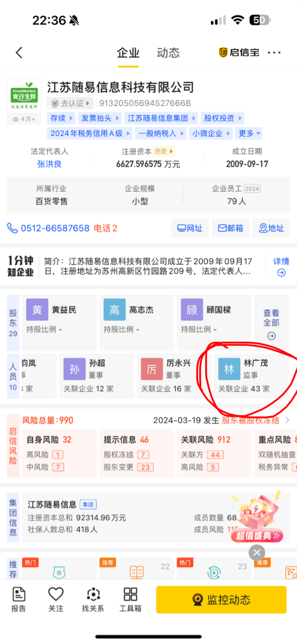
Task: Open the 邮箱 email button
Action: click(230, 228)
